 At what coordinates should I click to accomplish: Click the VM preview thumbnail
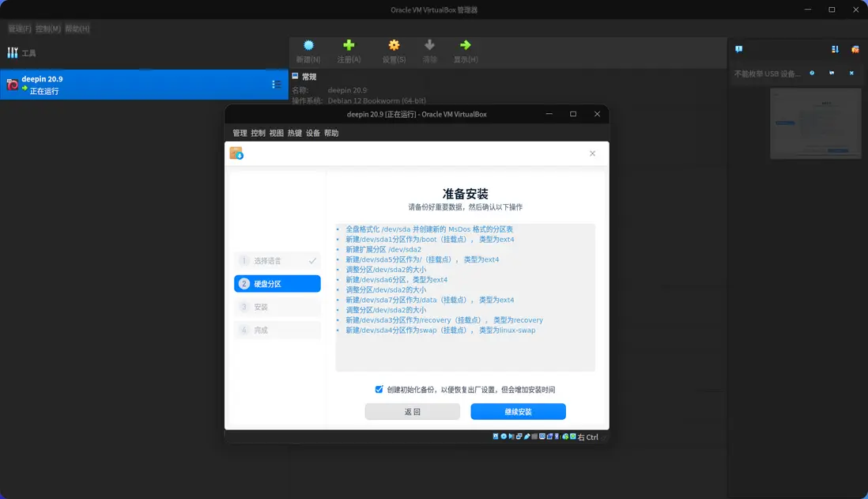815,123
